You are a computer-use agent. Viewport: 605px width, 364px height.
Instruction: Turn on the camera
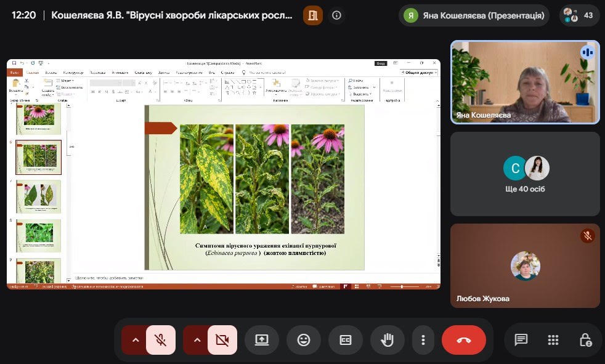coord(222,340)
